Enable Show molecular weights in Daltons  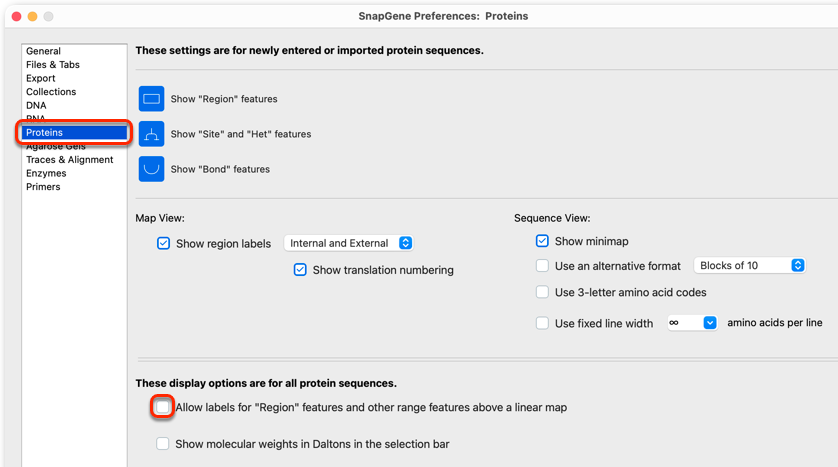tap(162, 444)
